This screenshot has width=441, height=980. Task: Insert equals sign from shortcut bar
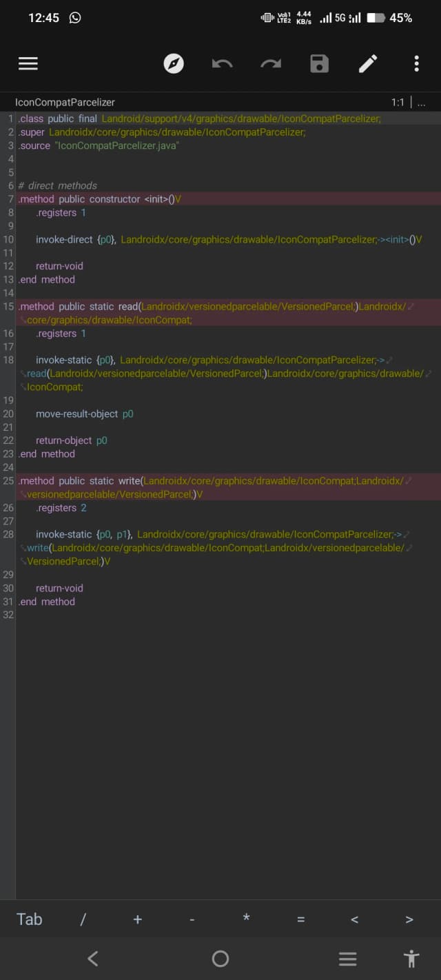[300, 919]
